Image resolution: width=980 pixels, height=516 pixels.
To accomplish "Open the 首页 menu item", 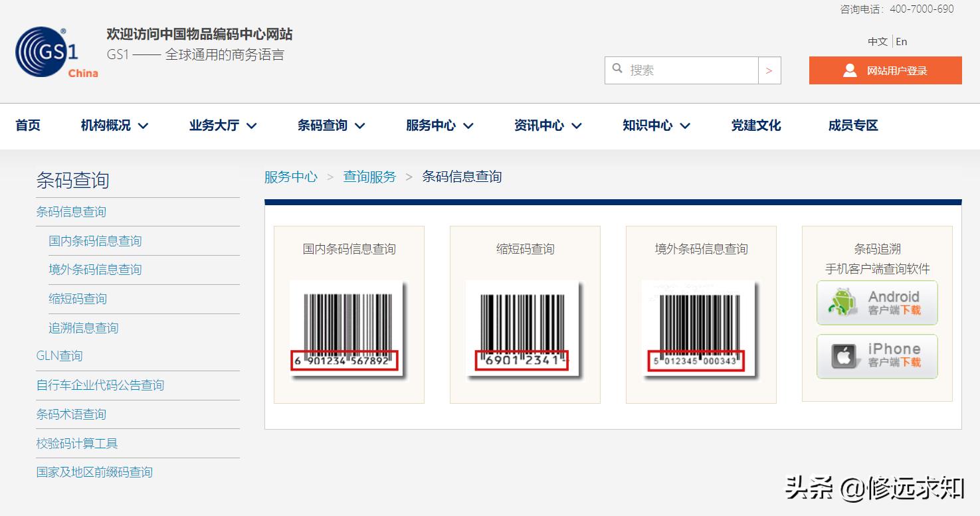I will click(x=28, y=125).
